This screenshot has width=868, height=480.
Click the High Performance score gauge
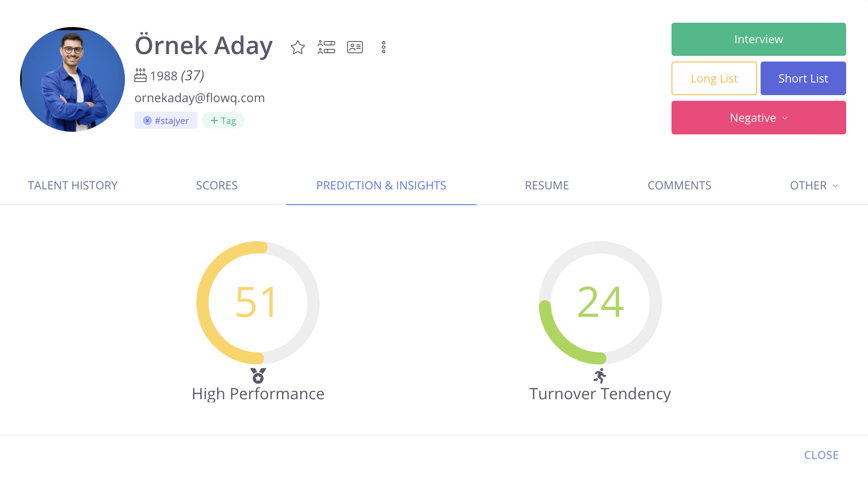(x=258, y=302)
